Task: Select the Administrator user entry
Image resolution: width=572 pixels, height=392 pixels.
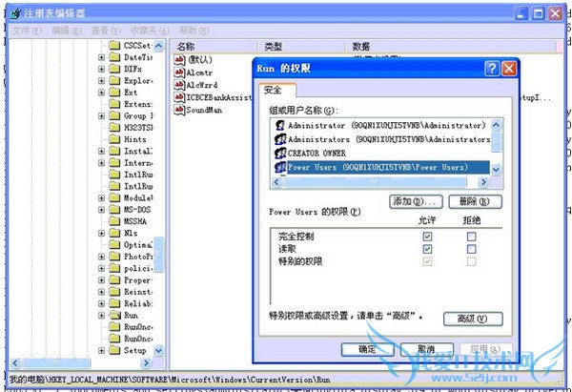Action: [387, 125]
